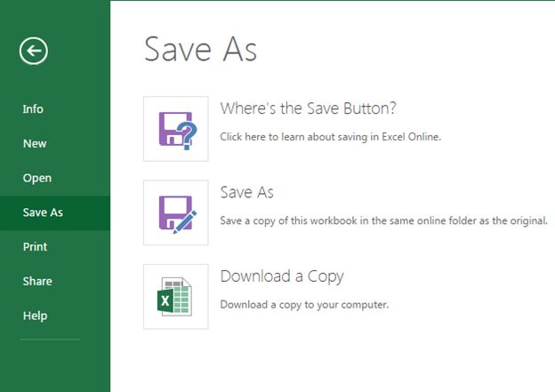Screen dimensions: 555x392
Task: Click the Download a Copy heading
Action: (282, 276)
